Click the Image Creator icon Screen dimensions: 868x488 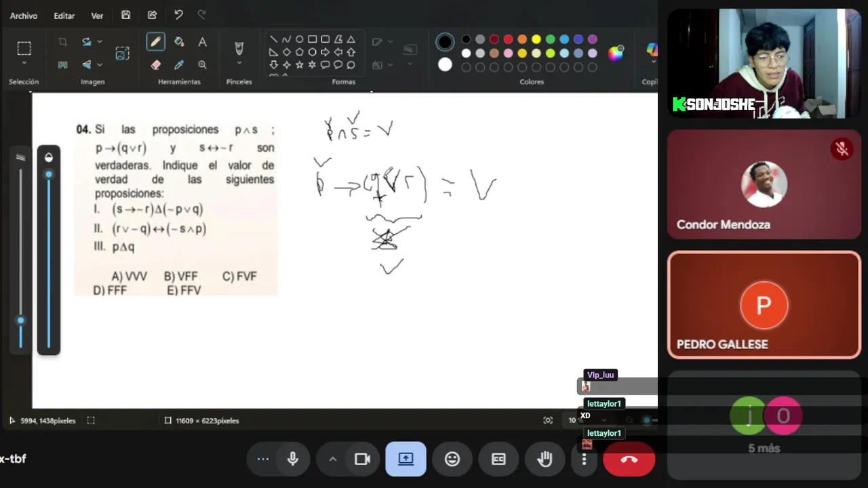pos(122,54)
